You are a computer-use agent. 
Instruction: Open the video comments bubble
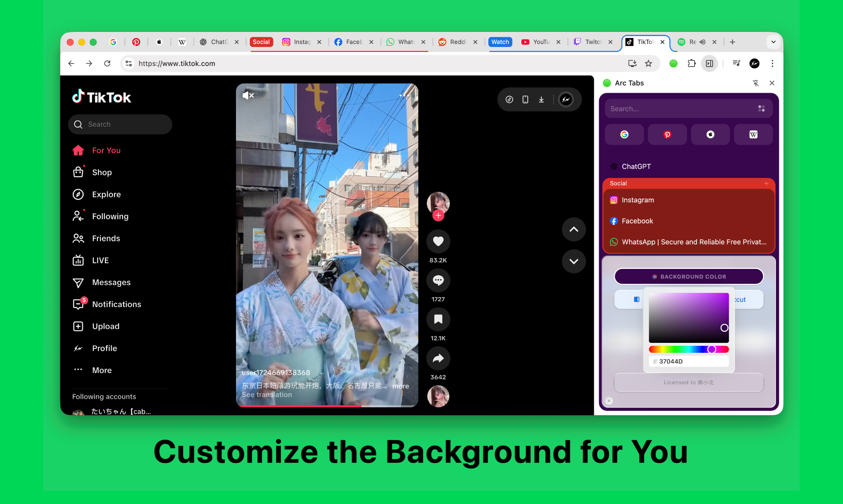[x=438, y=280]
